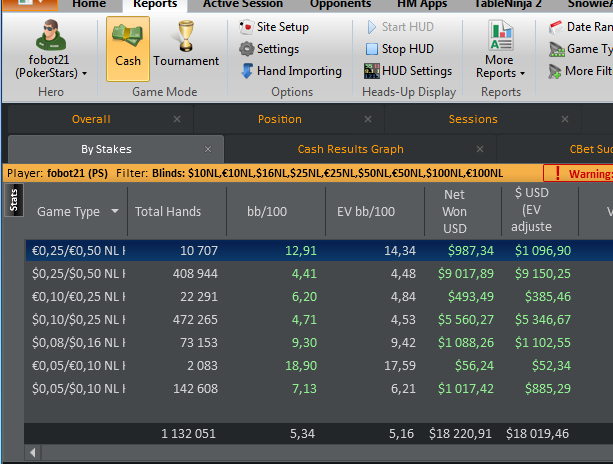Click the 9,42 EV bb/100 value
This screenshot has height=464, width=613.
click(x=403, y=343)
